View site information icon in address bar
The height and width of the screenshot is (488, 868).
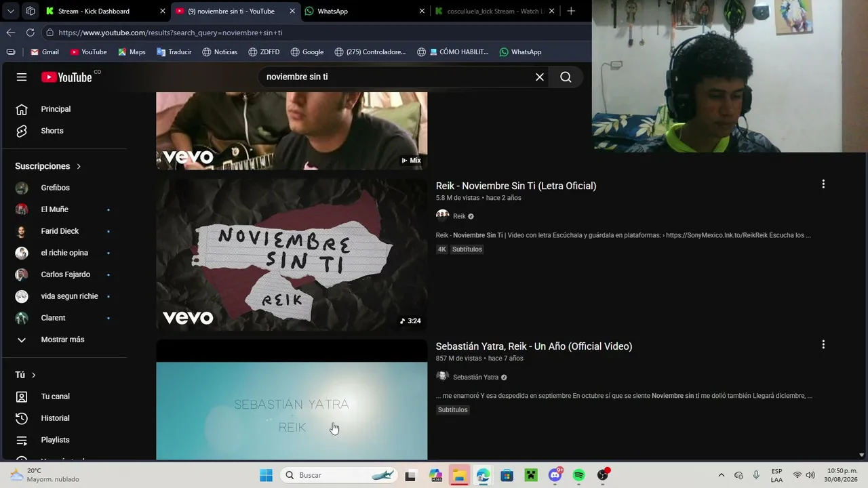coord(50,33)
